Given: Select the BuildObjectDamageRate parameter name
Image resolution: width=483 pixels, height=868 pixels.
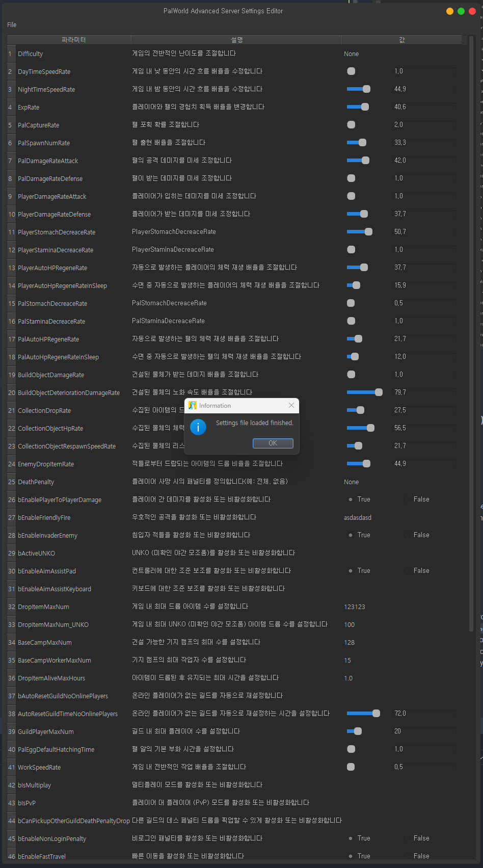Looking at the screenshot, I should [51, 375].
